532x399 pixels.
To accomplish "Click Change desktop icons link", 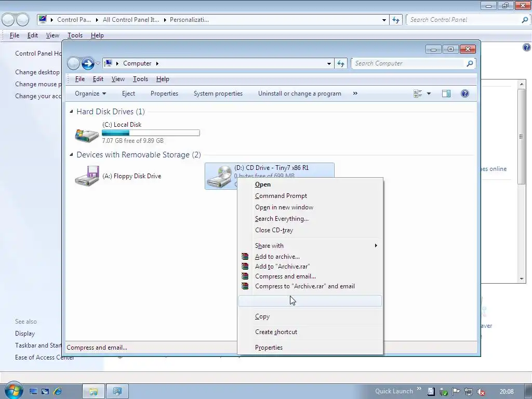I will [x=37, y=72].
